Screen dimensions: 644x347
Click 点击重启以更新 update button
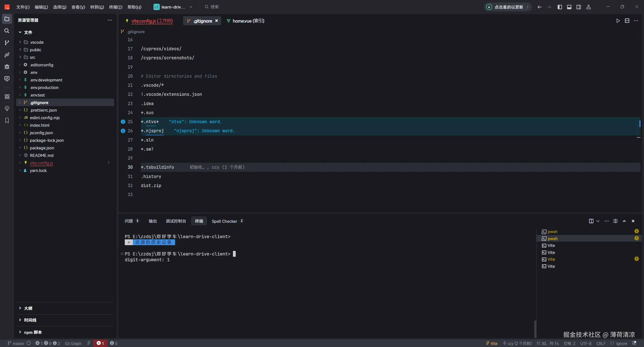coord(508,7)
